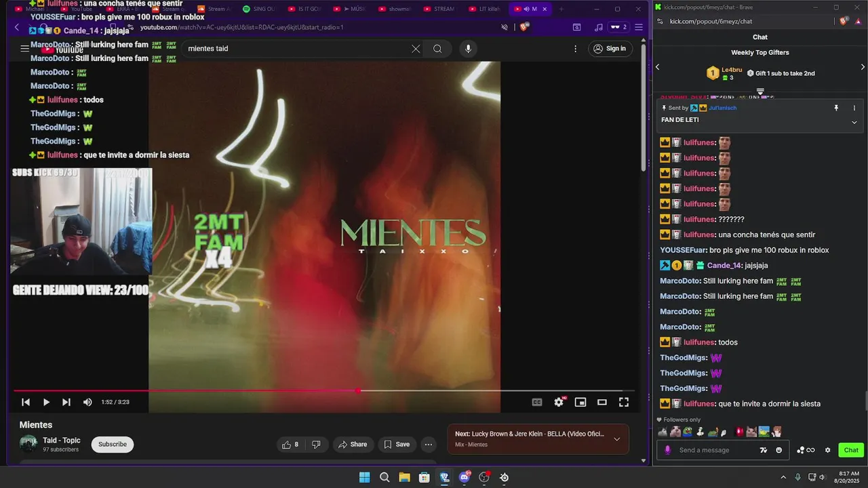The height and width of the screenshot is (488, 868).
Task: Open File Explorer from the taskbar
Action: point(404,477)
